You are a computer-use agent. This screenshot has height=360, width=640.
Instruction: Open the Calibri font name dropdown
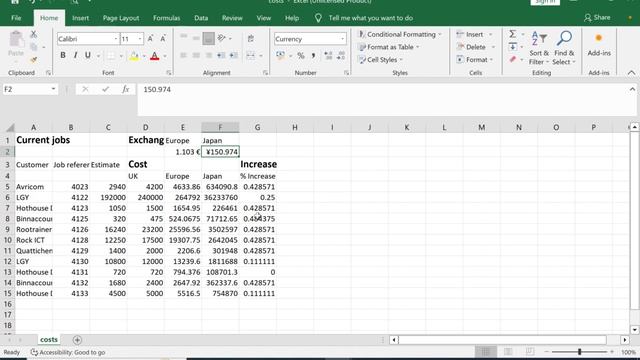pos(116,39)
